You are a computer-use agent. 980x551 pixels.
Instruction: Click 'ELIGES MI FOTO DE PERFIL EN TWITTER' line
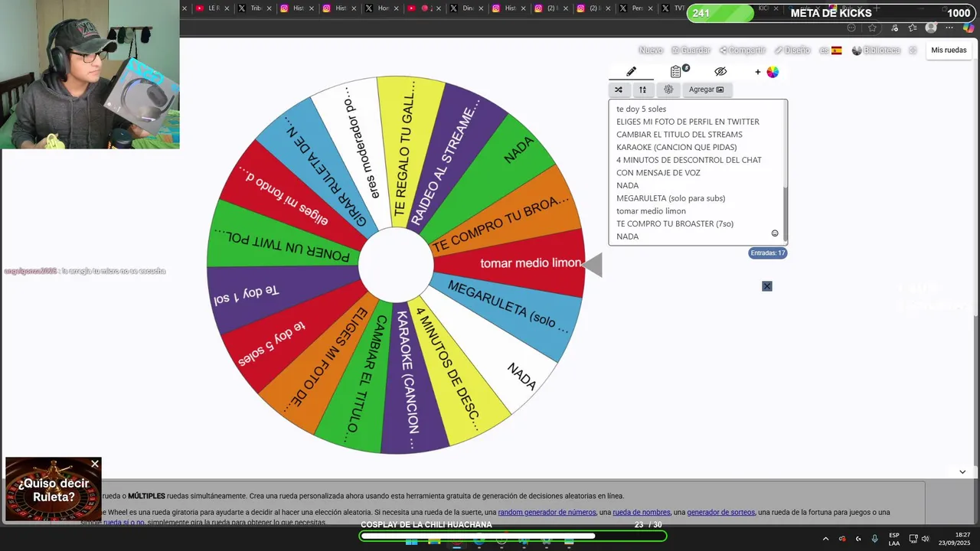688,122
